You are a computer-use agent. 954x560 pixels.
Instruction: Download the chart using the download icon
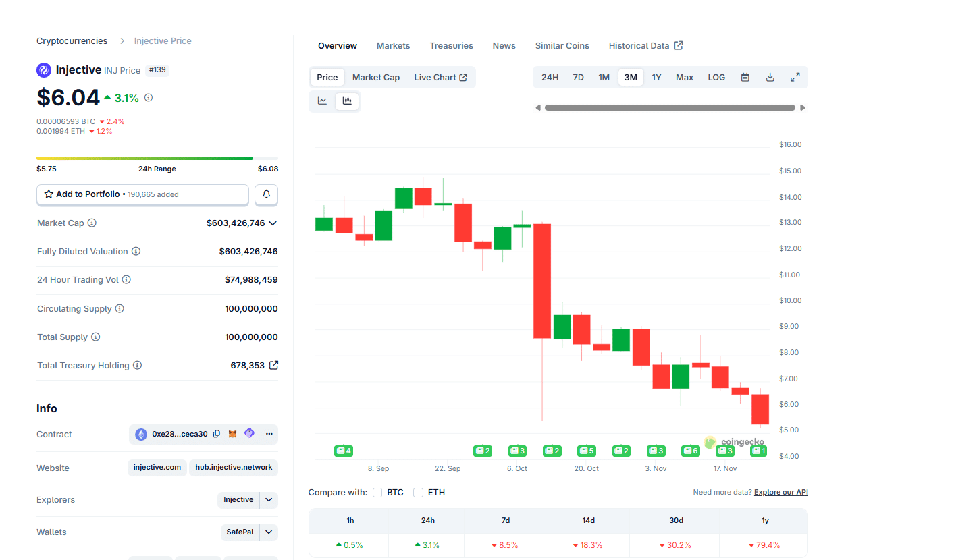770,77
